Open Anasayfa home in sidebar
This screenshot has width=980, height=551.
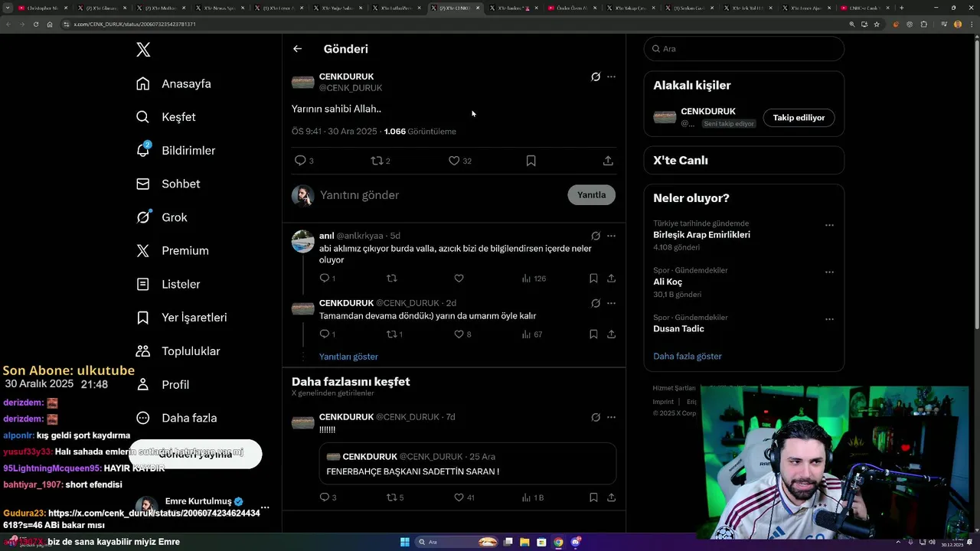coord(173,83)
